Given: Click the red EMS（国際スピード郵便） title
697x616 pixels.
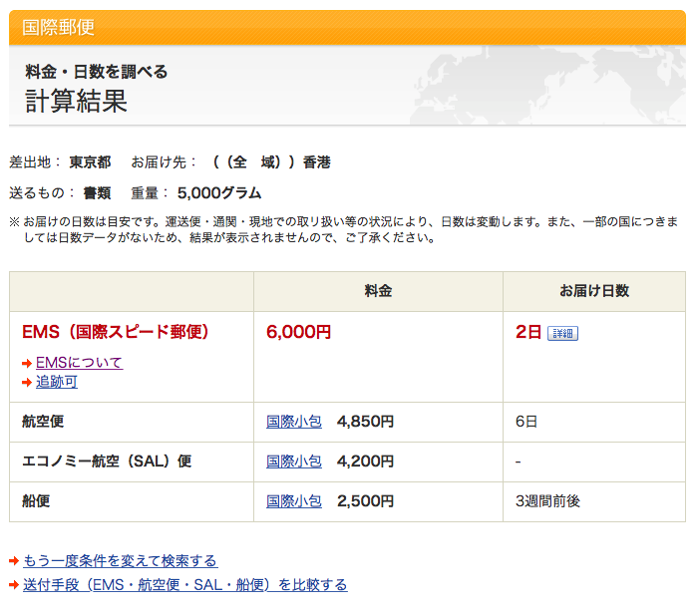Looking at the screenshot, I should click(116, 332).
